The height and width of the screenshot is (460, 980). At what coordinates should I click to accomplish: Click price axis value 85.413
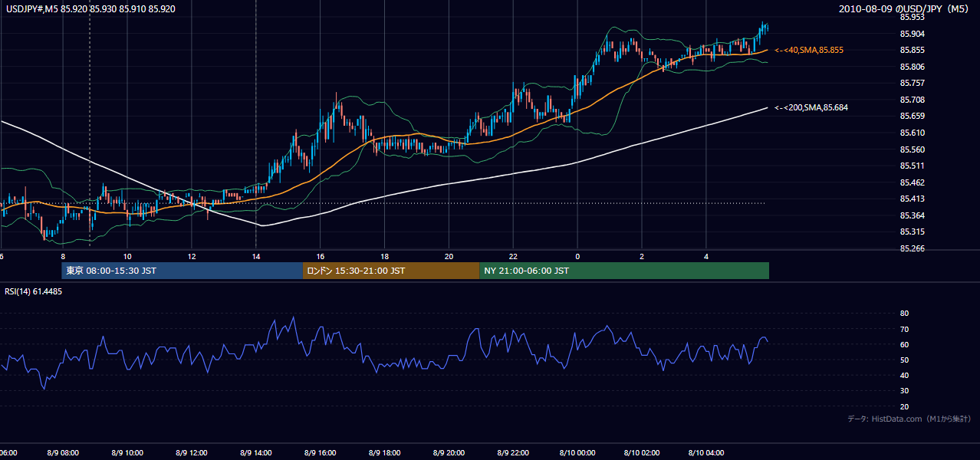pos(912,199)
